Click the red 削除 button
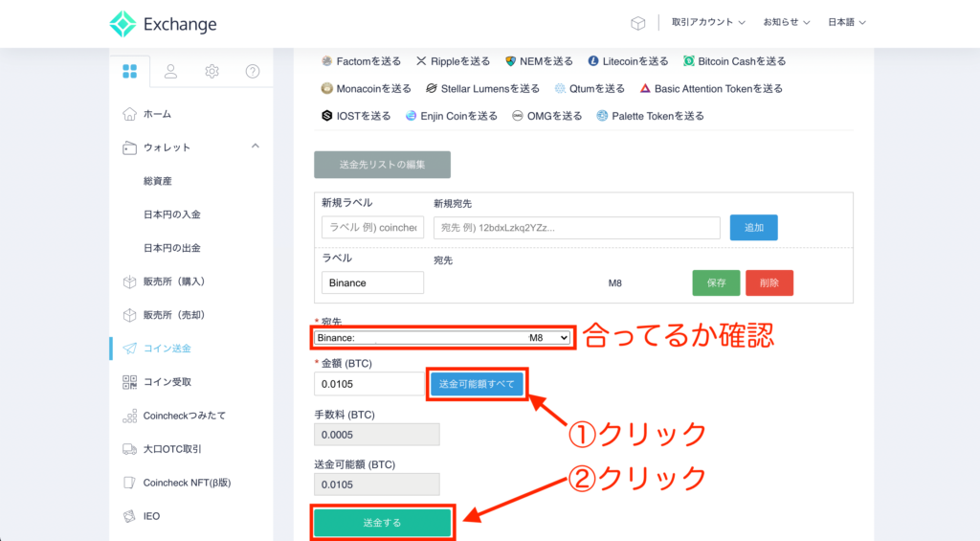Image resolution: width=980 pixels, height=541 pixels. point(769,282)
